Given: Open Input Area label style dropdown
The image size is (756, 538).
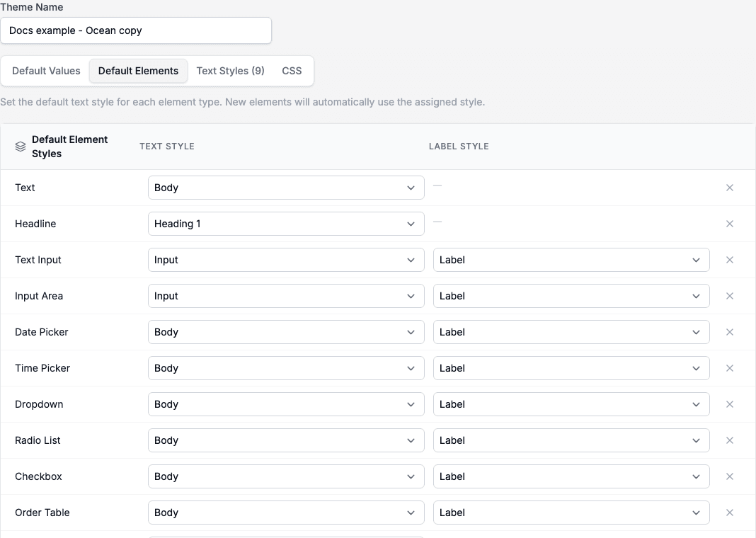Looking at the screenshot, I should tap(571, 296).
